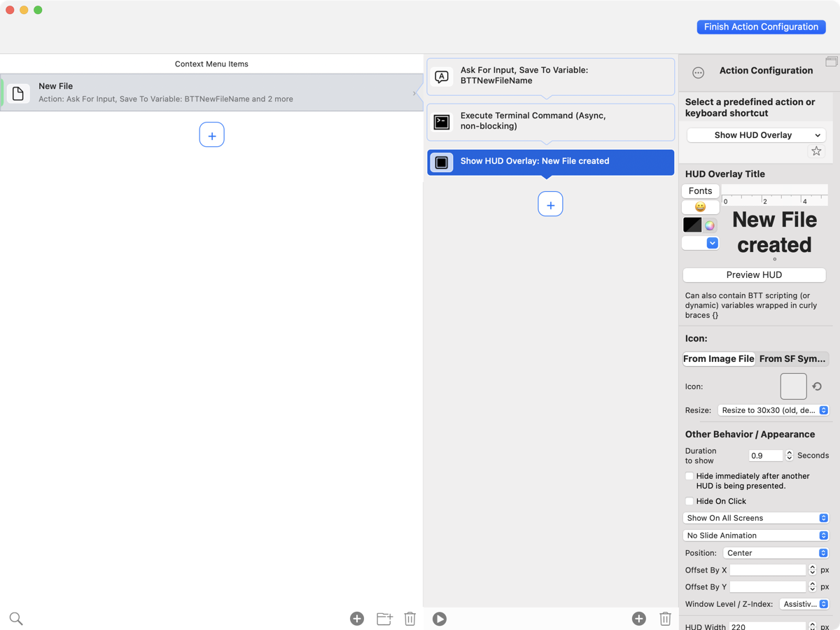Viewport: 840px width, 630px height.
Task: Open the Position Center dropdown
Action: [x=776, y=552]
